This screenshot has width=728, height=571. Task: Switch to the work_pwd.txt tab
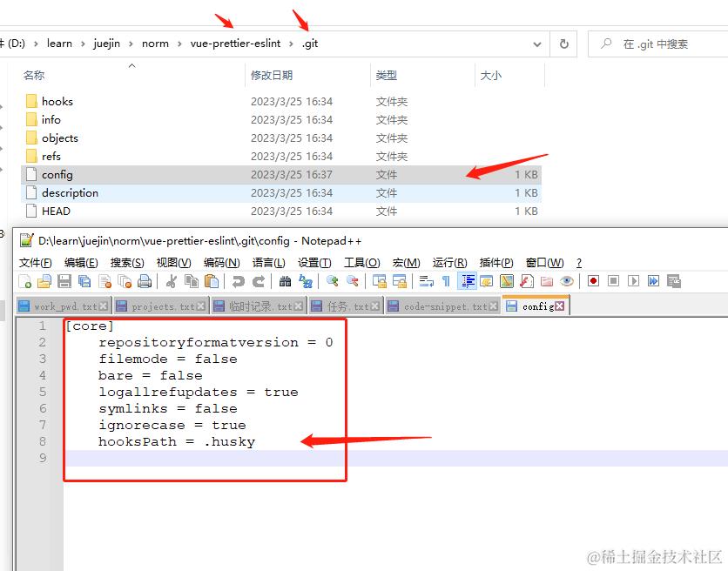[x=63, y=306]
